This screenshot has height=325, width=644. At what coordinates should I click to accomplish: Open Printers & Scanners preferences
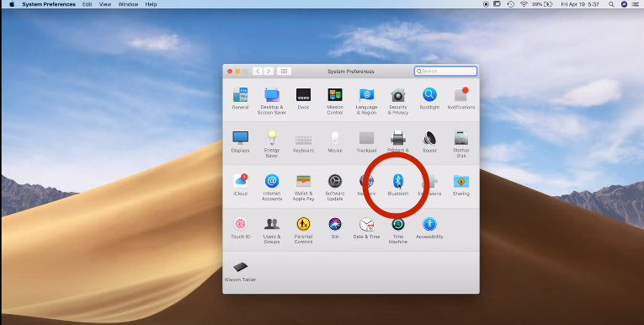(x=398, y=141)
